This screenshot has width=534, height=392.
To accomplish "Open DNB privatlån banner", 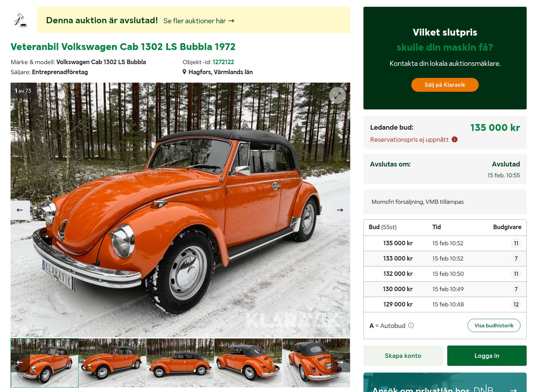I will tap(445, 383).
